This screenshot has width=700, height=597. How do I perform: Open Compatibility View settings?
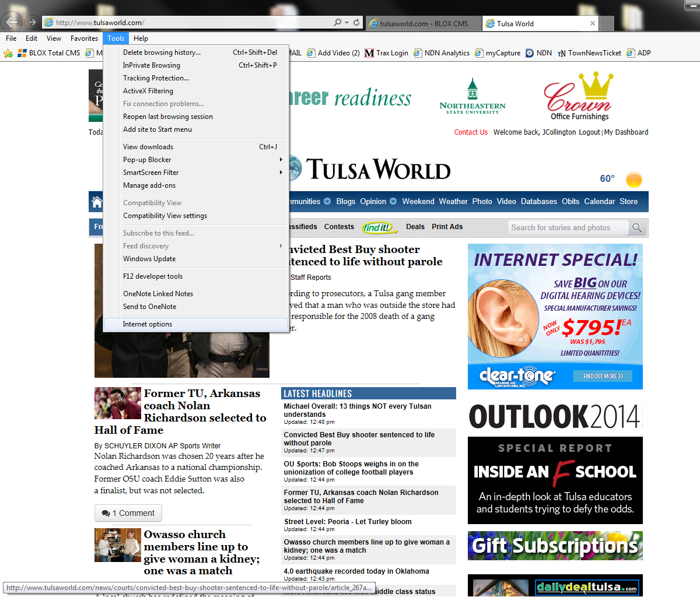coord(196,216)
